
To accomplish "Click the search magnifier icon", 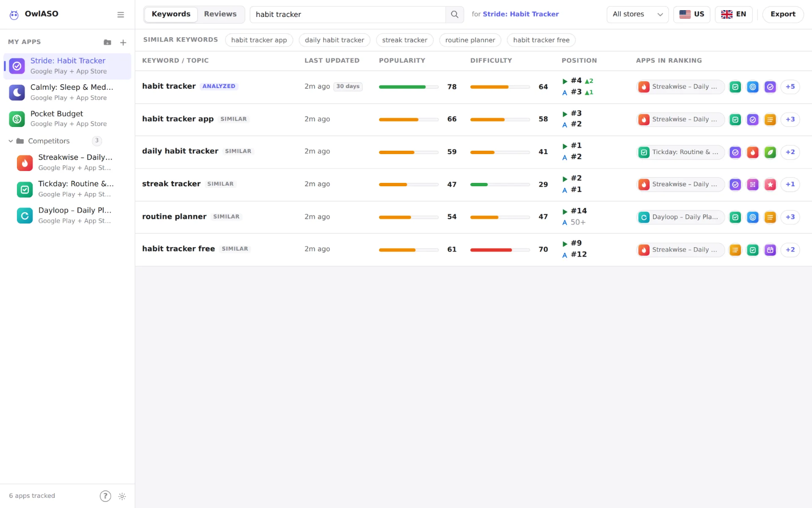I will 455,14.
